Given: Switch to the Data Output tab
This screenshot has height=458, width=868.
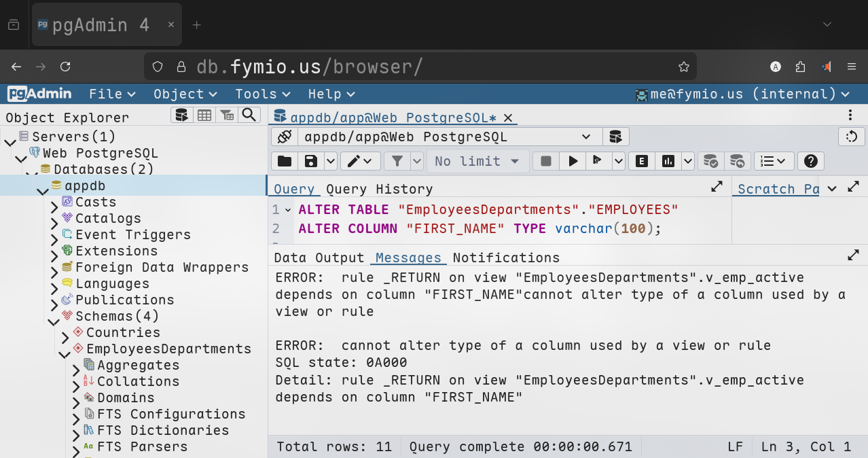Looking at the screenshot, I should coord(319,258).
